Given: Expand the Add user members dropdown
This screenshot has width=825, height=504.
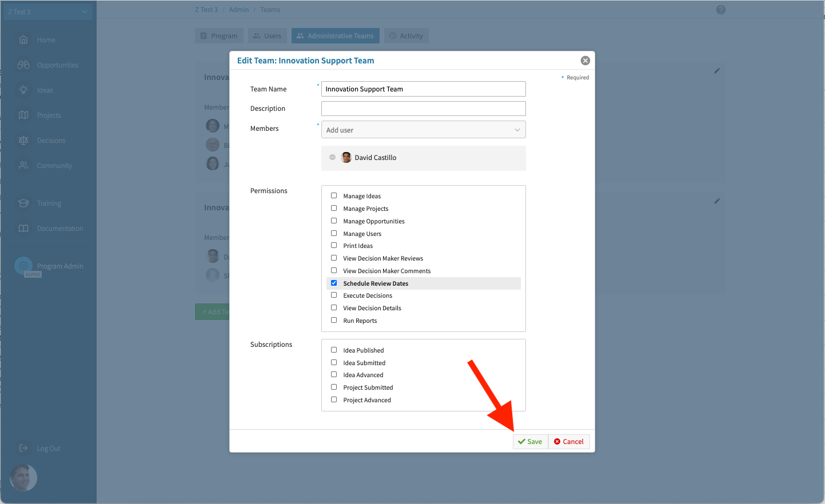Looking at the screenshot, I should click(423, 130).
